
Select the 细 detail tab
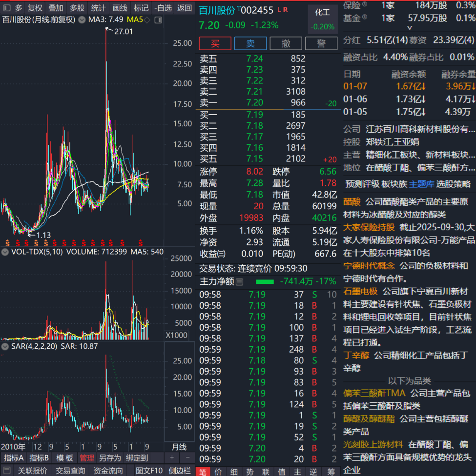pos(234,472)
